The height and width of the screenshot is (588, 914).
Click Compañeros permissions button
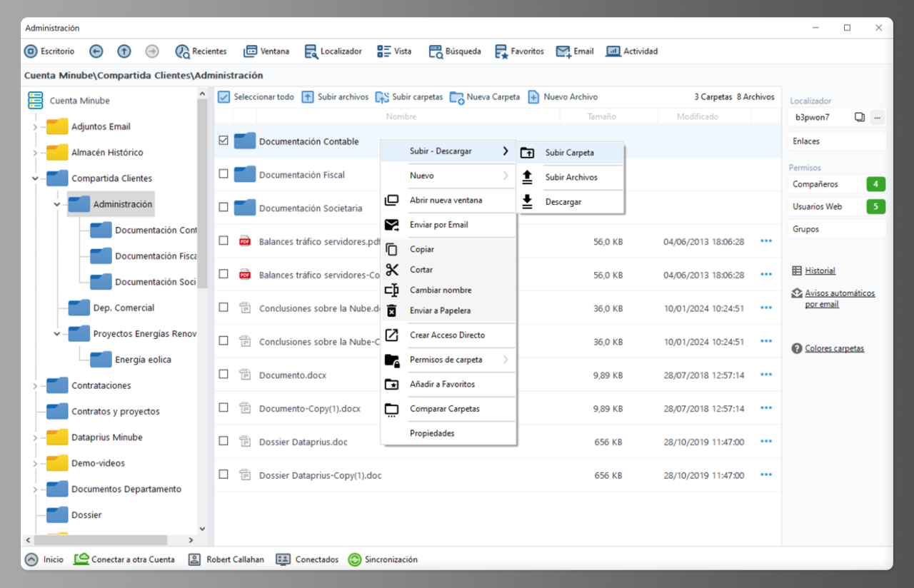(838, 184)
